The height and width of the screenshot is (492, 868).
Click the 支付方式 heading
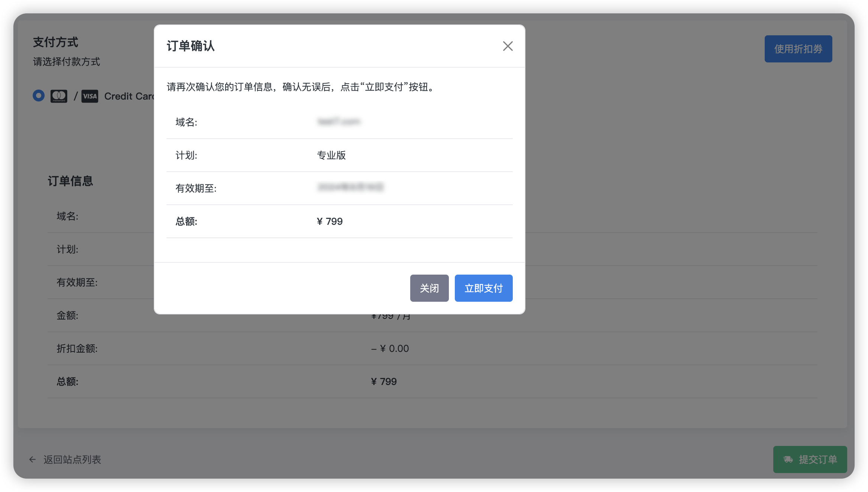pyautogui.click(x=55, y=42)
